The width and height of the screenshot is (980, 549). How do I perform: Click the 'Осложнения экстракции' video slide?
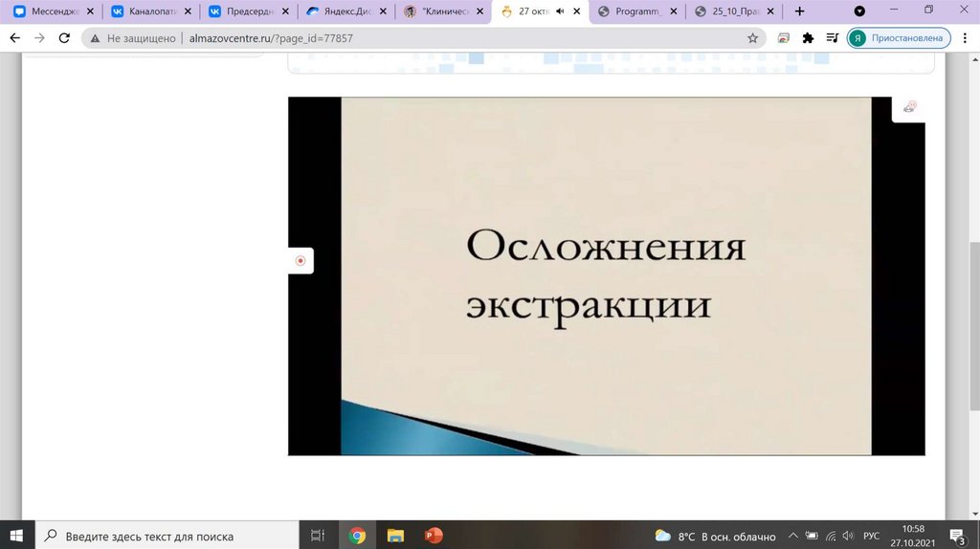[606, 275]
